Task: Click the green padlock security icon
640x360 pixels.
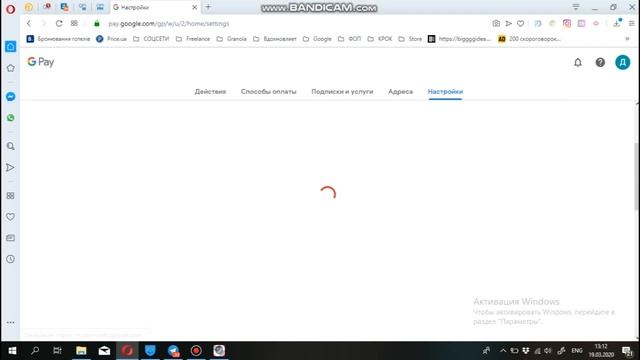Action: (97, 24)
